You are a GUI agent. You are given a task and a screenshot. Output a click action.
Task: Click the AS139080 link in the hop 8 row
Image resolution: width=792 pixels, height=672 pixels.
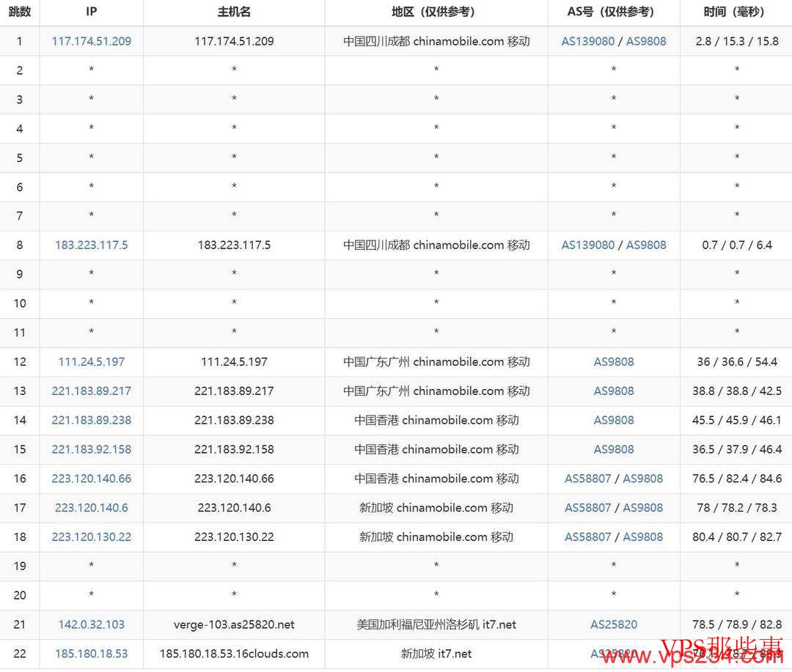coord(588,245)
